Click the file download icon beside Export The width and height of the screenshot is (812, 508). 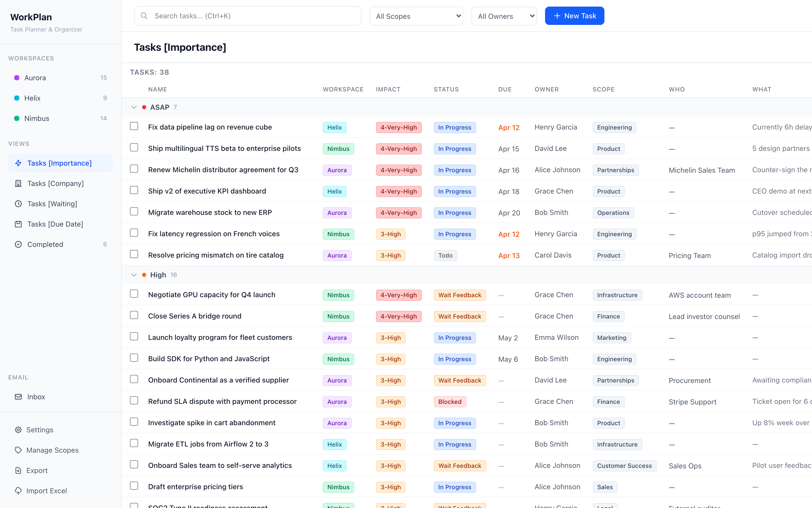point(19,471)
